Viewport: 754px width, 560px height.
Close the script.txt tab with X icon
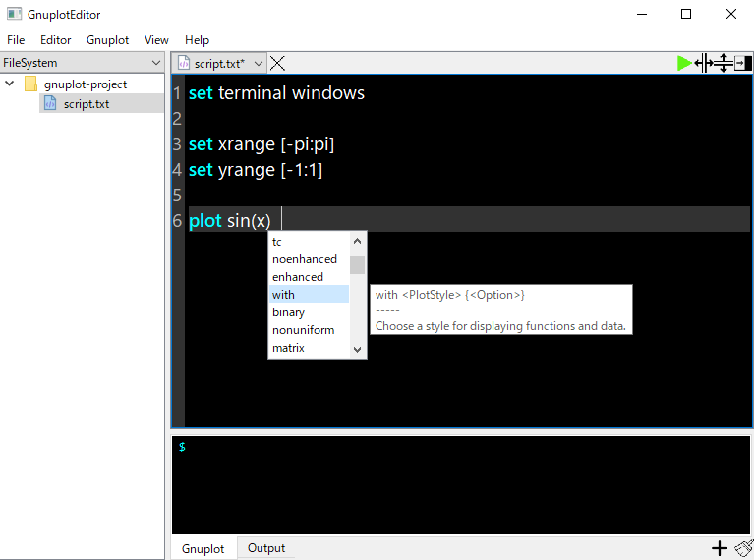(277, 63)
